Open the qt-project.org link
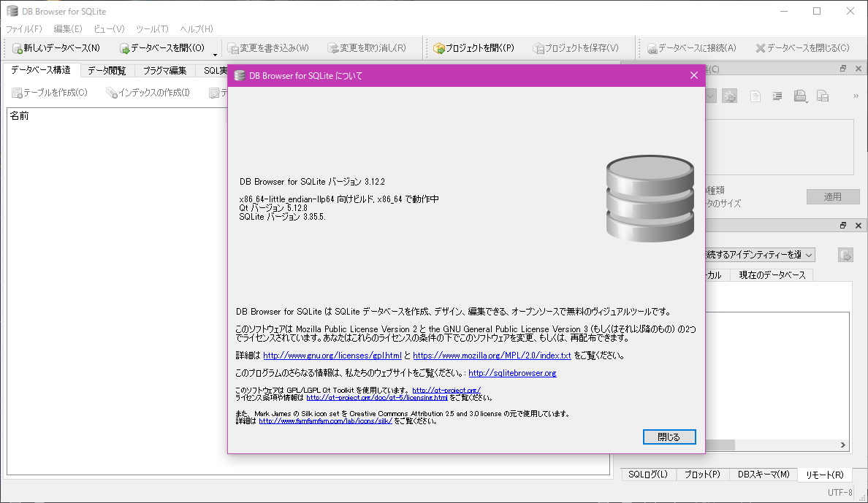The image size is (868, 503). (446, 390)
